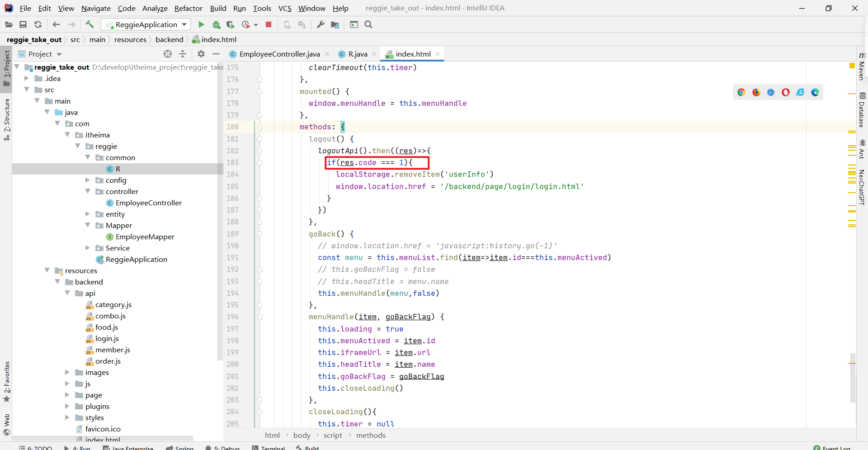
Task: Expand the Service package
Action: pyautogui.click(x=88, y=248)
